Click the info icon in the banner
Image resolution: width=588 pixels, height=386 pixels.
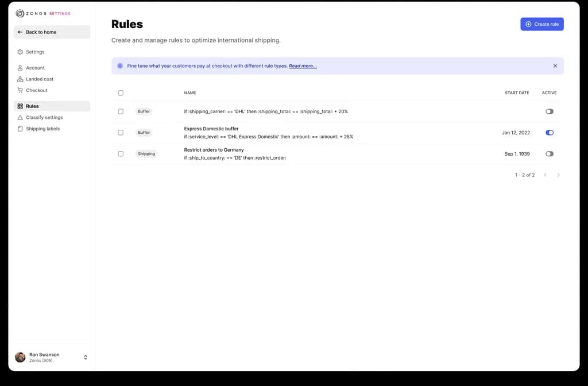[x=120, y=66]
